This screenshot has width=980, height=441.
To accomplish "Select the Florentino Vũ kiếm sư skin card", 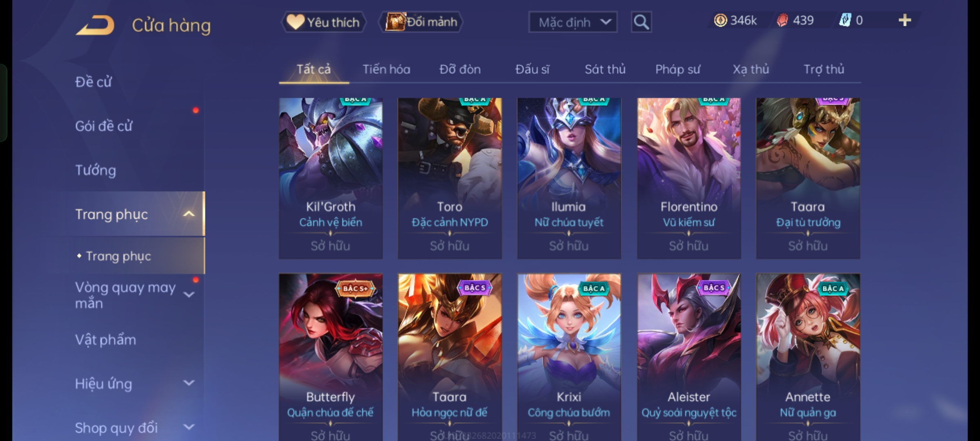I will point(689,178).
